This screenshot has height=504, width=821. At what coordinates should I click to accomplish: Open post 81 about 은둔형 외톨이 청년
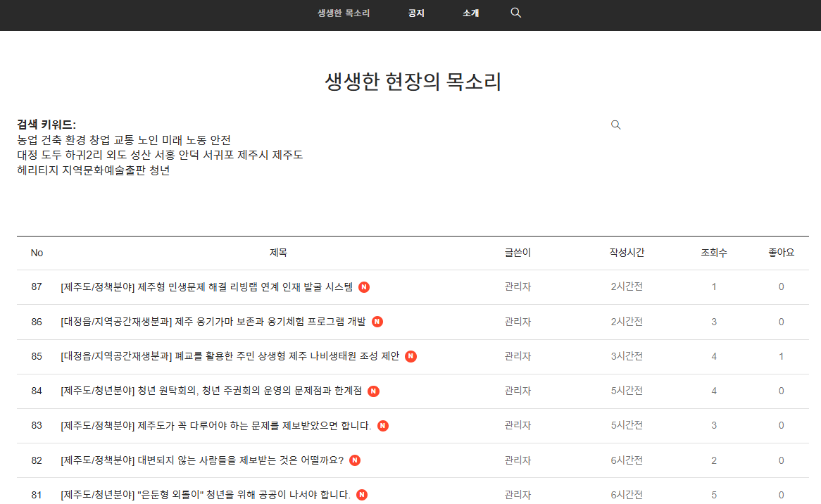206,495
